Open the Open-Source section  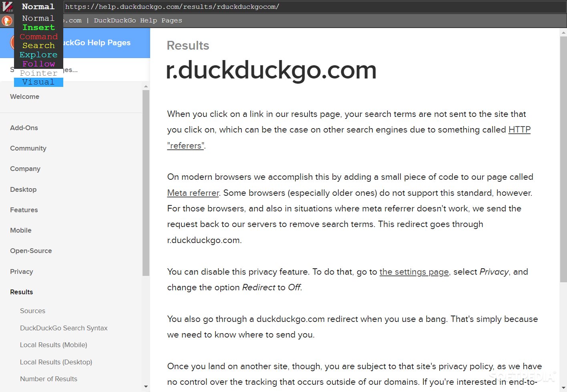(31, 251)
